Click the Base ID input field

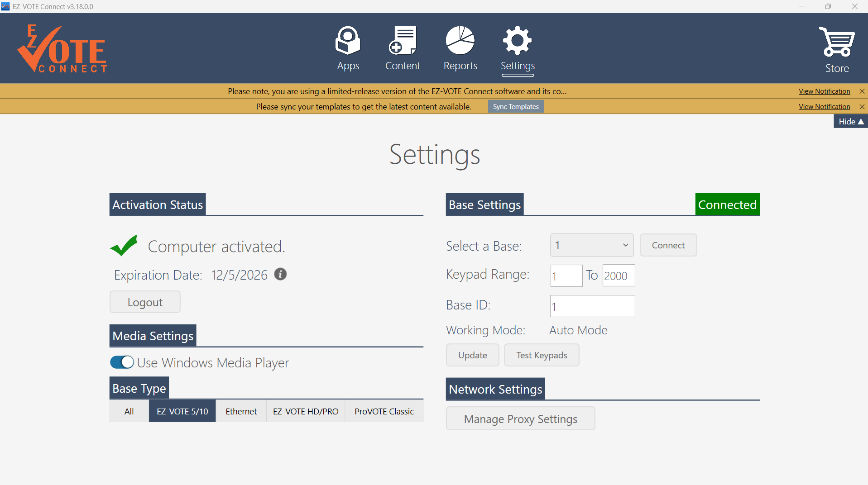(x=592, y=306)
